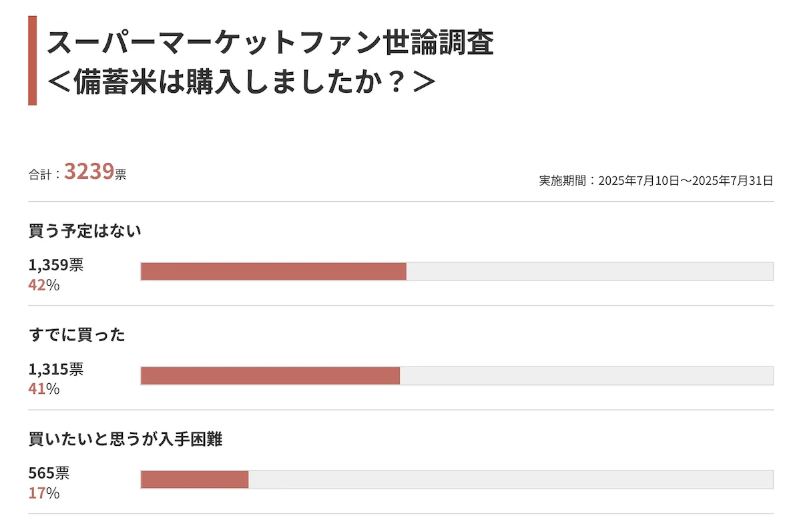Image resolution: width=801 pixels, height=532 pixels.
Task: Click the 1,359票 vote count
Action: pos(55,265)
